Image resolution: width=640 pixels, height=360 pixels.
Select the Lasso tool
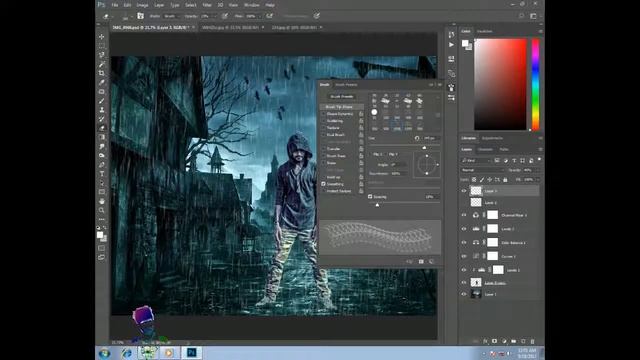pyautogui.click(x=102, y=55)
